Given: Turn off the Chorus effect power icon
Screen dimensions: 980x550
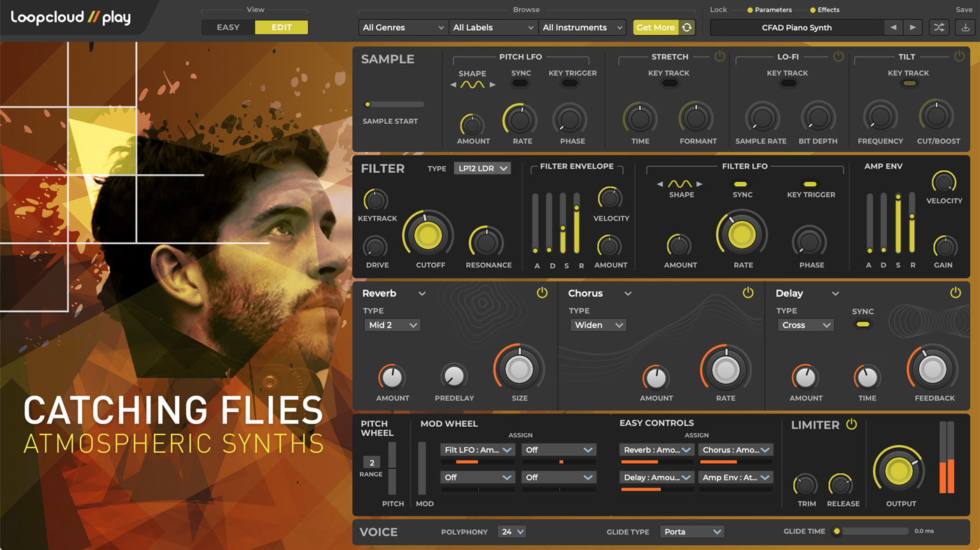Looking at the screenshot, I should [748, 293].
